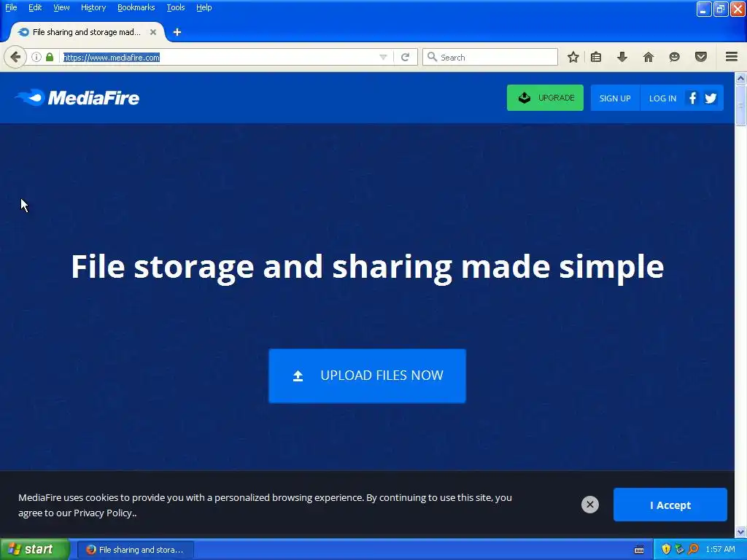Open the Help menu
Viewport: 747px width, 560px height.
[x=204, y=7]
